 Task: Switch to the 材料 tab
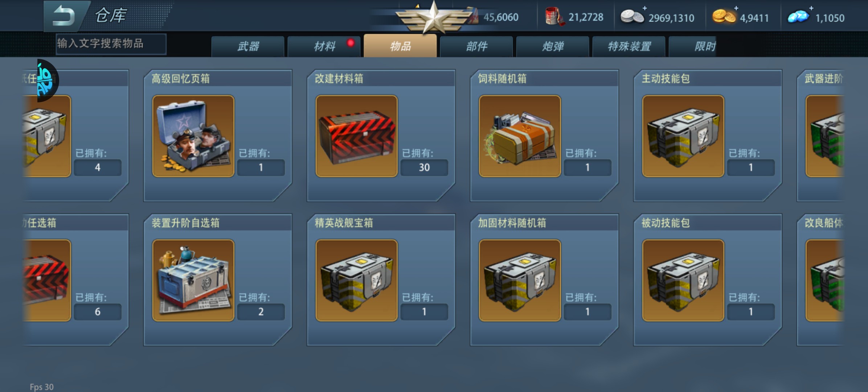tap(324, 46)
